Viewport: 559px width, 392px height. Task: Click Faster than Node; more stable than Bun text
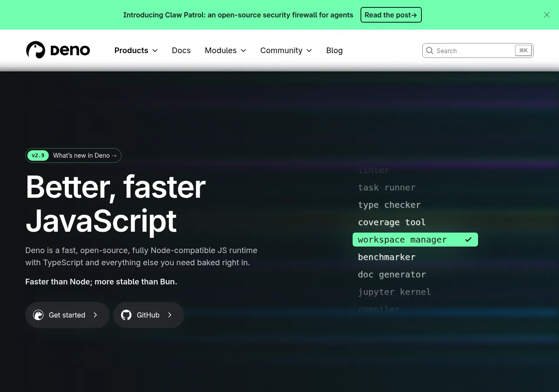[101, 282]
